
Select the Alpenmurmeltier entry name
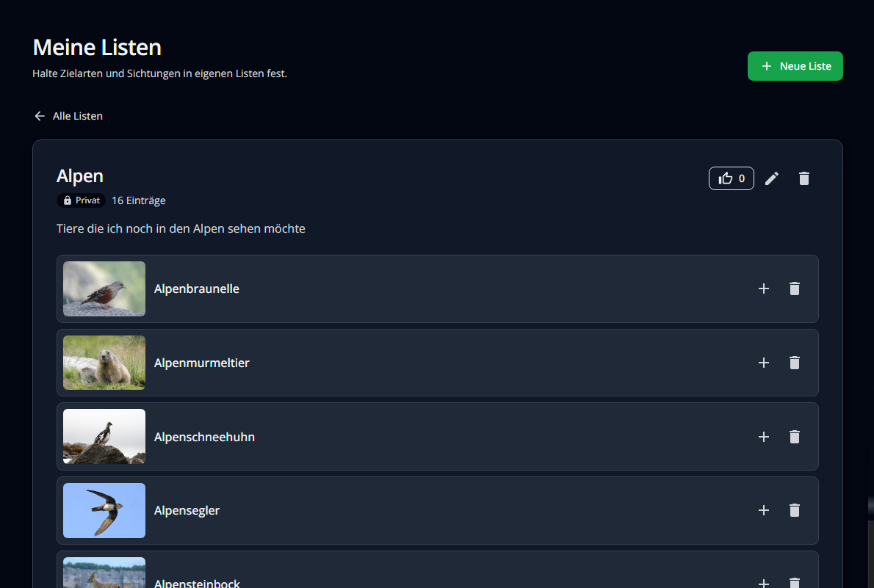point(202,363)
